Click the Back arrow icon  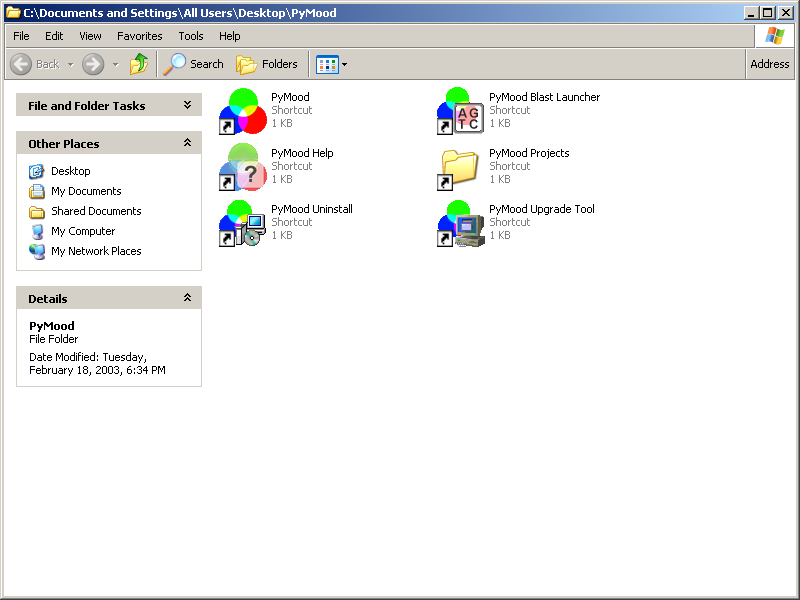[x=21, y=64]
